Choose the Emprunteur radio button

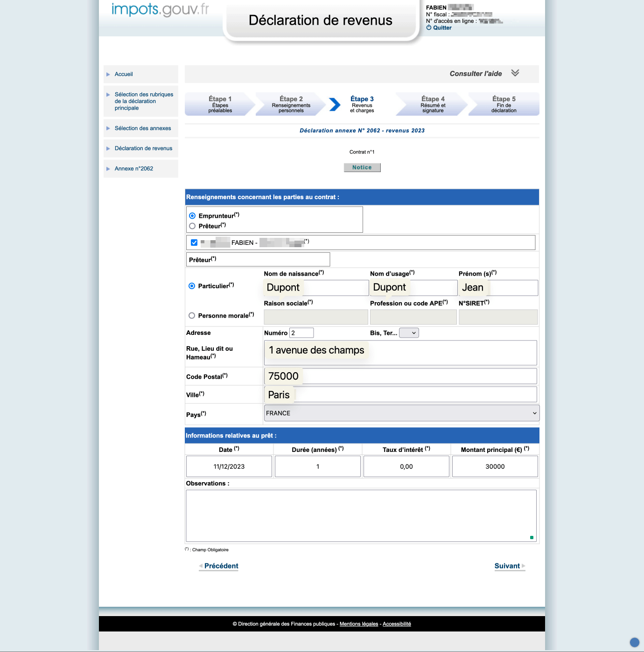[192, 216]
